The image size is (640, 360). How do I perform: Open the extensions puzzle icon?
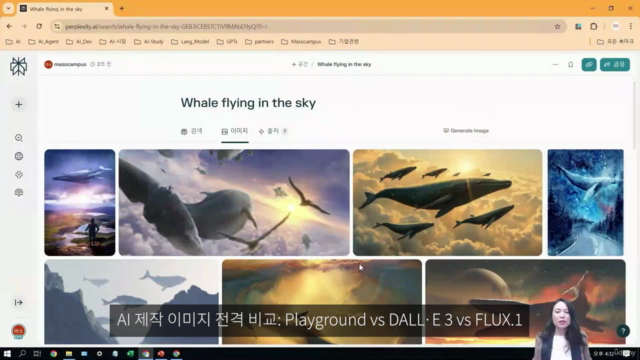click(593, 27)
